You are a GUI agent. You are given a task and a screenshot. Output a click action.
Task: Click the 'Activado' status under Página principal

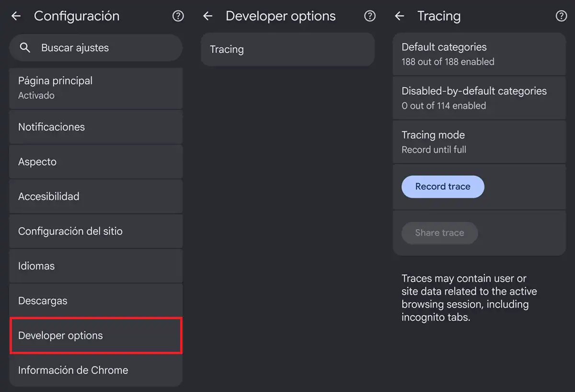pyautogui.click(x=36, y=95)
